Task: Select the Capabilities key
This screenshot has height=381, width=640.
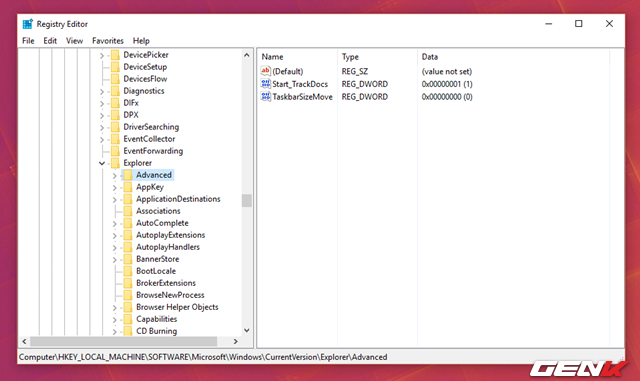Action: pos(156,319)
